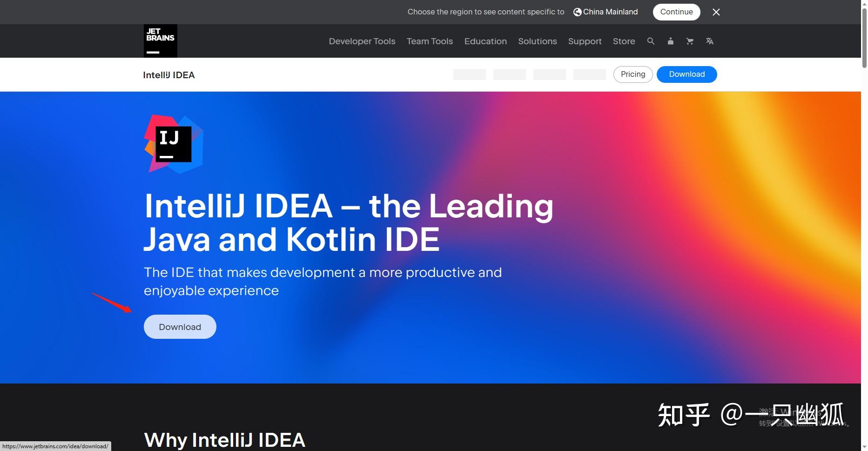Open the Support menu
This screenshot has height=451, width=868.
585,41
